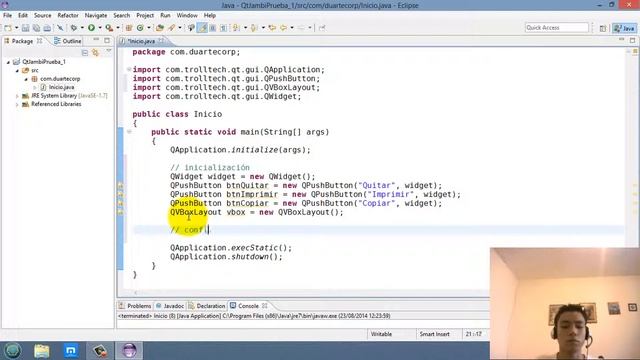Toggle Block Selection Mode icon

point(213,28)
